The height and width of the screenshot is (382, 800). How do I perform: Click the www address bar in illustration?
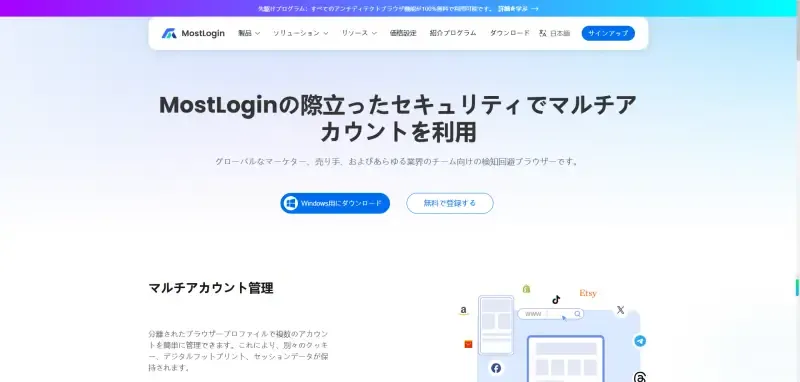tap(551, 314)
